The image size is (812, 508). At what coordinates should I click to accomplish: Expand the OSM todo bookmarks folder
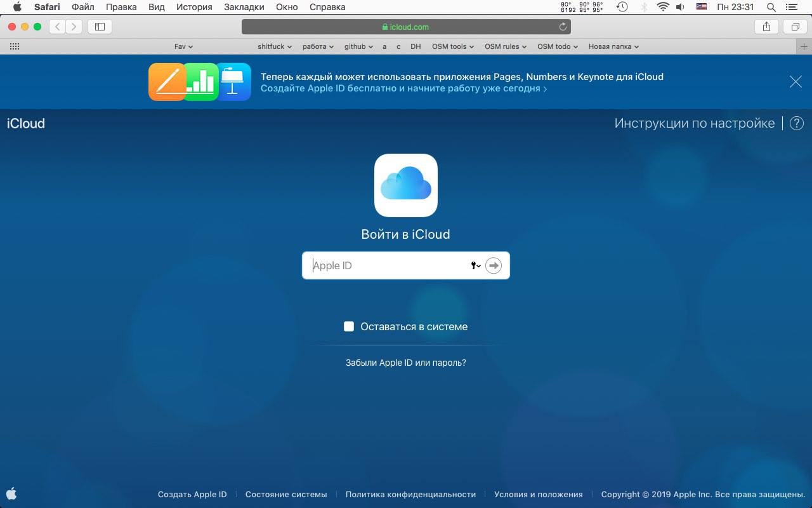pyautogui.click(x=558, y=46)
